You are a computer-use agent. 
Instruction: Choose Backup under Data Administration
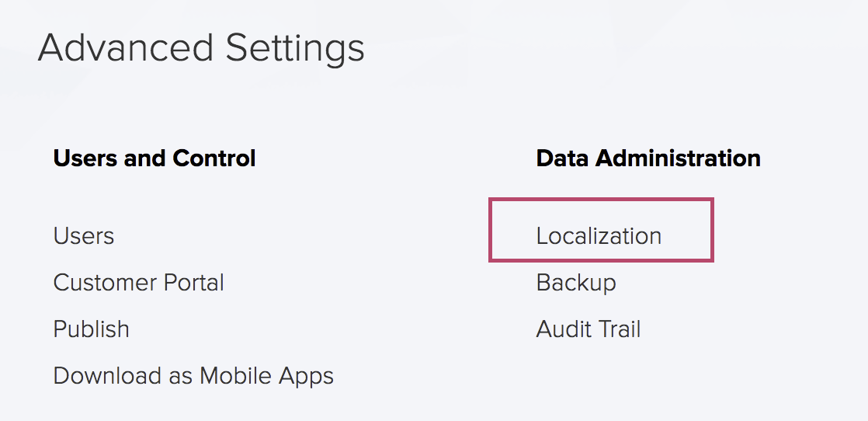pos(576,283)
